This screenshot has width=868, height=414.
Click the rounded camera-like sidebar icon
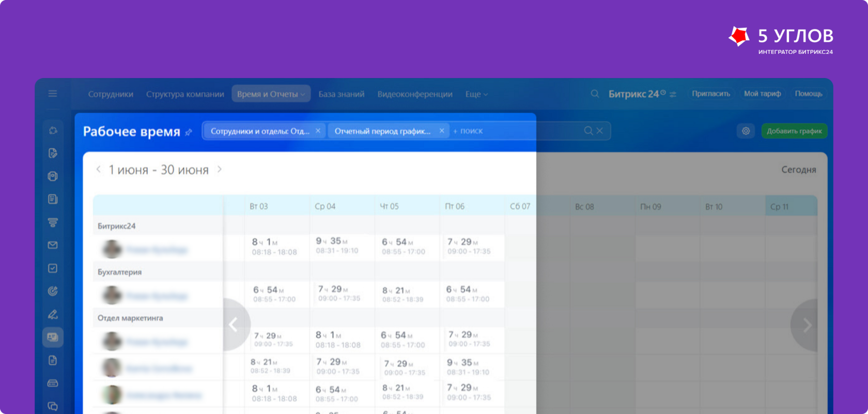53,176
